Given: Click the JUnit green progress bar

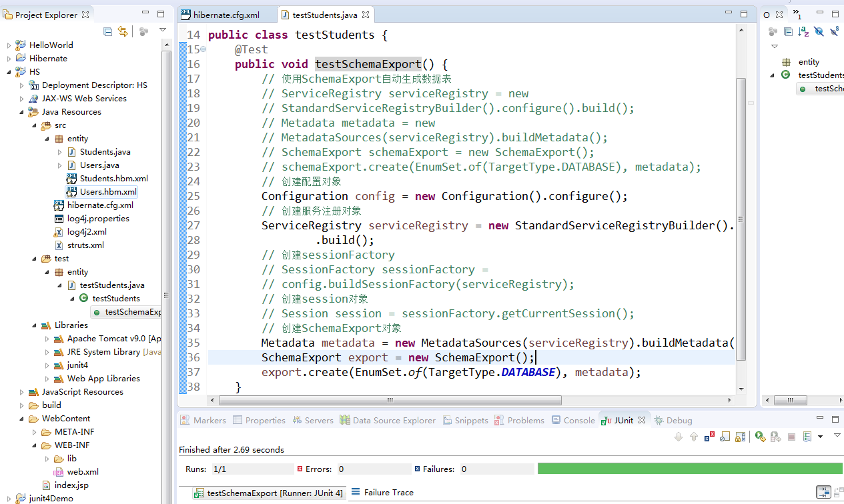Looking at the screenshot, I should click(x=691, y=469).
